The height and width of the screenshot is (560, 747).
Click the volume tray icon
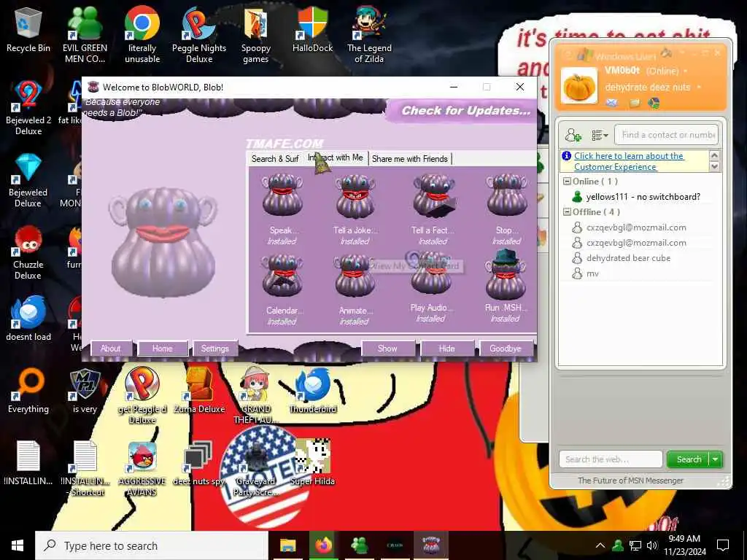[652, 545]
